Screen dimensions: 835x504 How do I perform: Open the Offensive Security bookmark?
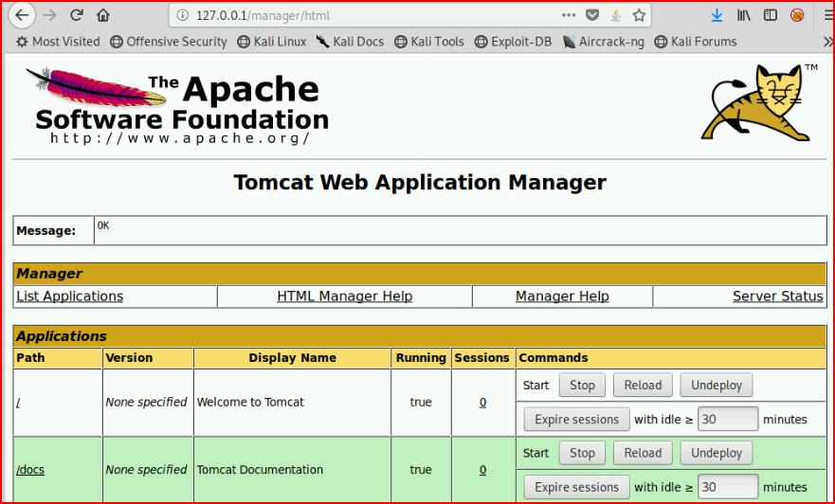pyautogui.click(x=169, y=42)
